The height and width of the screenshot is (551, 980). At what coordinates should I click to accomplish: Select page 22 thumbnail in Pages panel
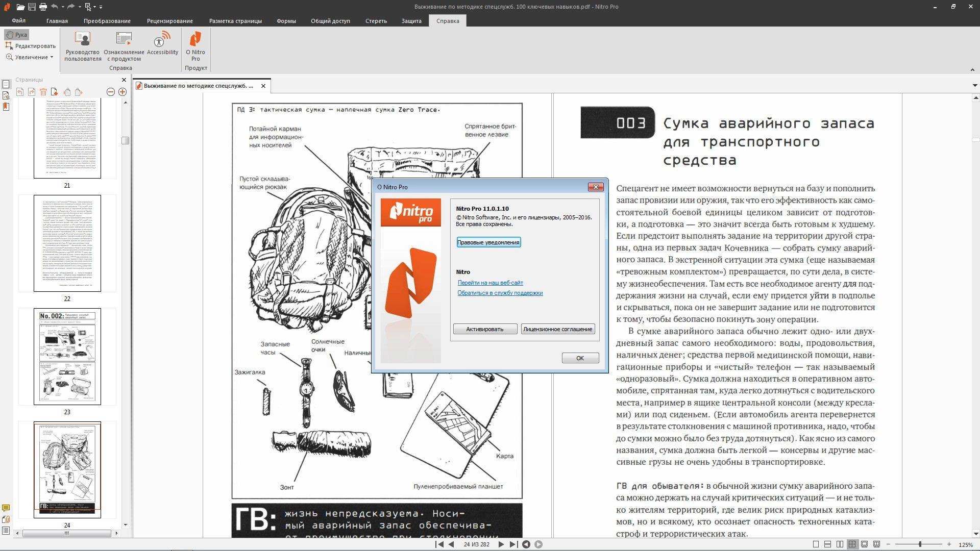[67, 243]
